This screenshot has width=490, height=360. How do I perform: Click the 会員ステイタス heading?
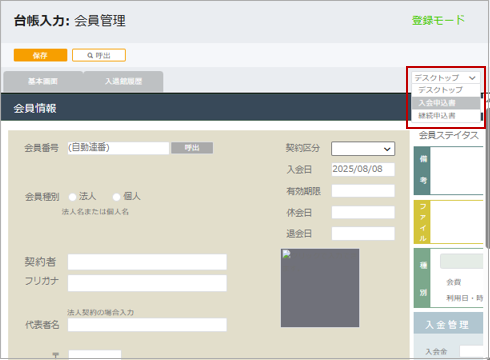click(x=449, y=135)
